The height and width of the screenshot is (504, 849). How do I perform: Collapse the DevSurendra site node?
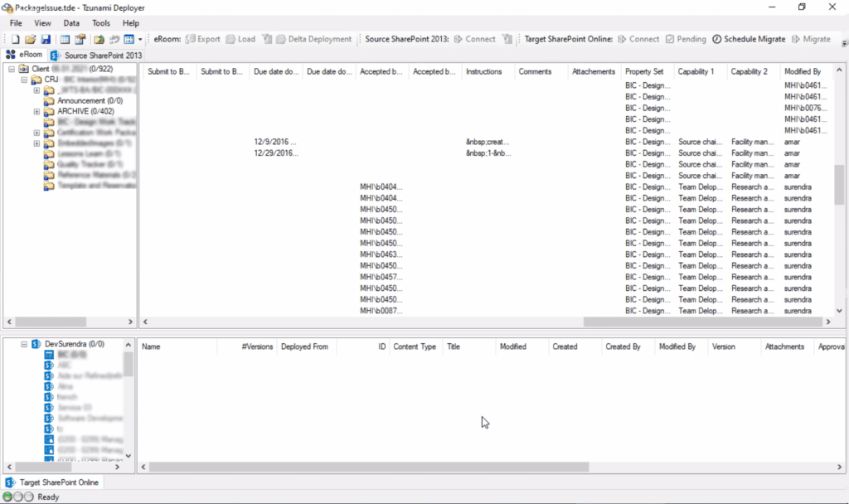pos(24,344)
